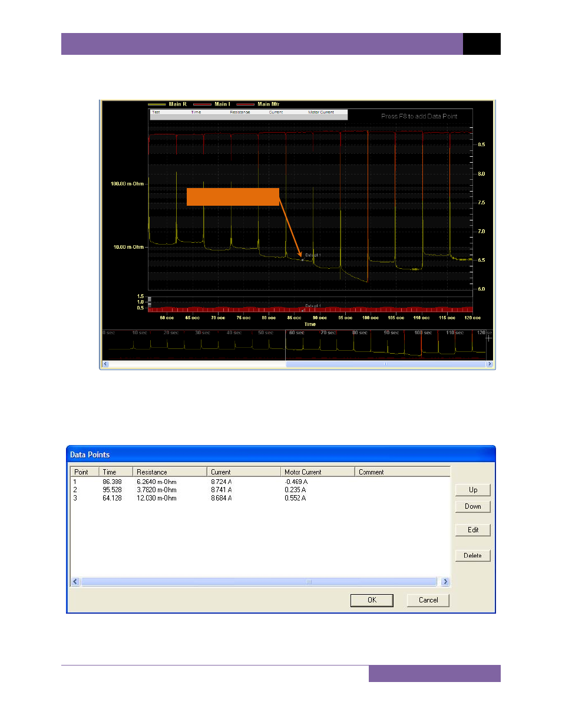Click the Main R legend entry
The image size is (562, 728).
pyautogui.click(x=167, y=104)
